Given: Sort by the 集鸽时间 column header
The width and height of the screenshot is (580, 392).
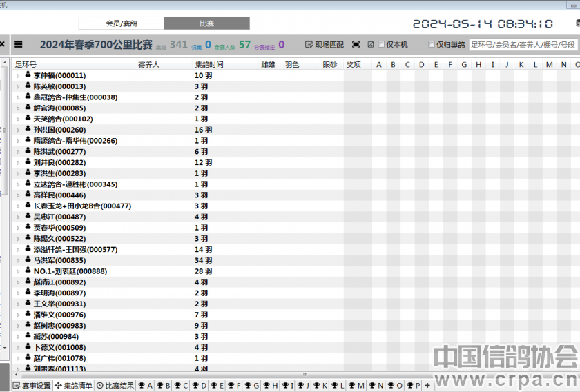Looking at the screenshot, I should click(x=226, y=64).
